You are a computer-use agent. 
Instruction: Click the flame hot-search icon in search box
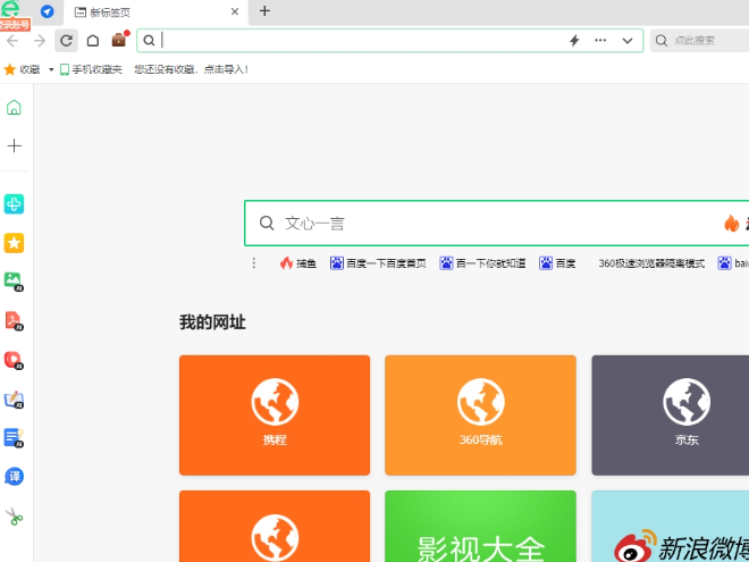coord(731,223)
